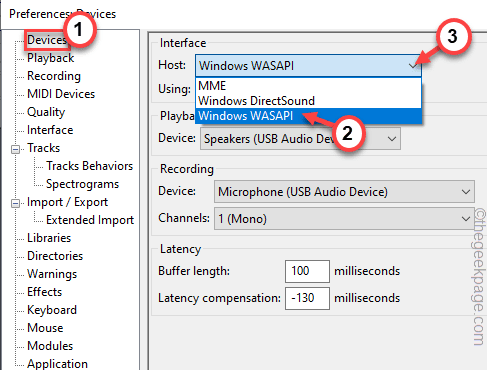Viewport: 487px width, 370px height.
Task: Open the Keyboard preferences category
Action: (52, 310)
